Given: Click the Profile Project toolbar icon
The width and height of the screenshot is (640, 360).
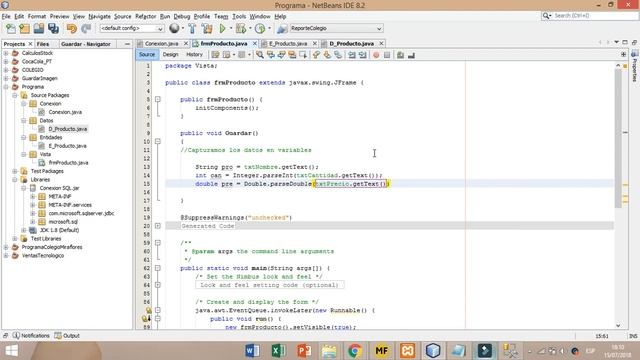Looking at the screenshot, I should click(260, 29).
